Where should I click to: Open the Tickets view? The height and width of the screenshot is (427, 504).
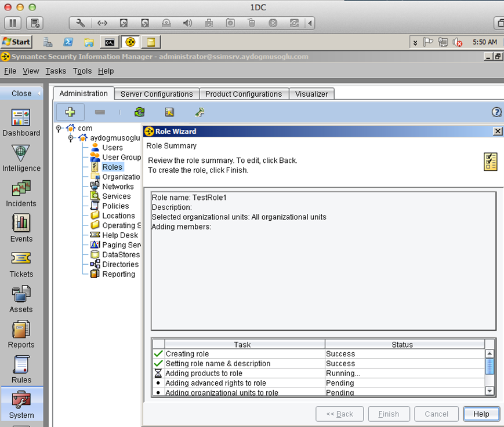(x=21, y=264)
